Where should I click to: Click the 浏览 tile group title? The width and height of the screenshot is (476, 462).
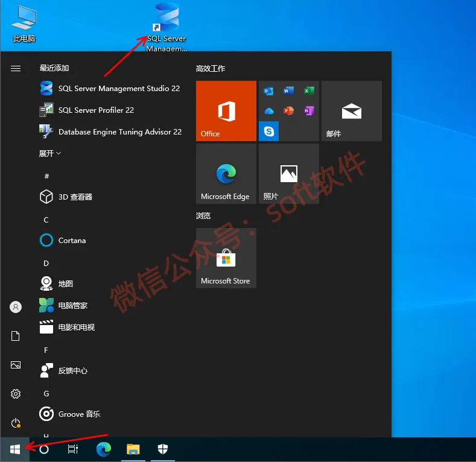tap(203, 216)
